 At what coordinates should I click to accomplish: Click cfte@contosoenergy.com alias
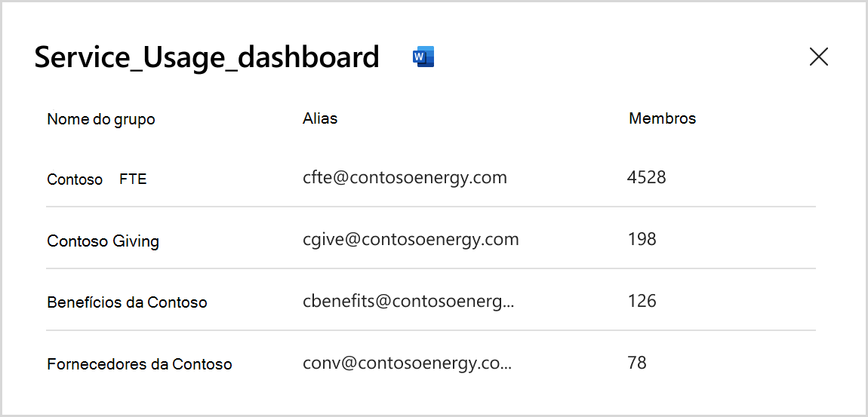point(405,178)
